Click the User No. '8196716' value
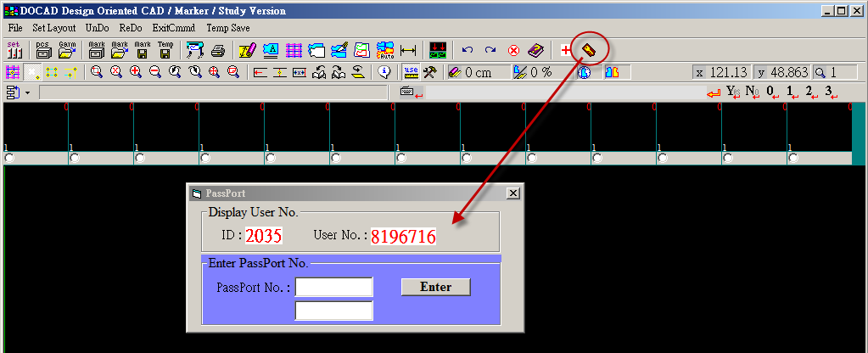The width and height of the screenshot is (868, 353). click(x=403, y=236)
